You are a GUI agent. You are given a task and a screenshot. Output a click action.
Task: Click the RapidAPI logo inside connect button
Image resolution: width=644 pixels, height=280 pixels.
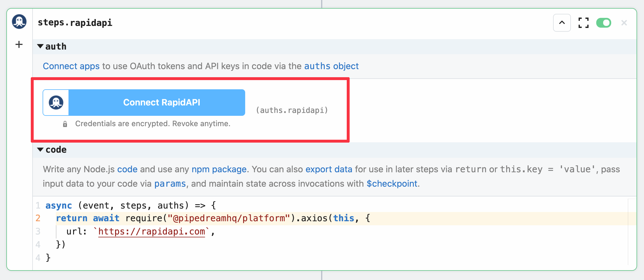[56, 103]
